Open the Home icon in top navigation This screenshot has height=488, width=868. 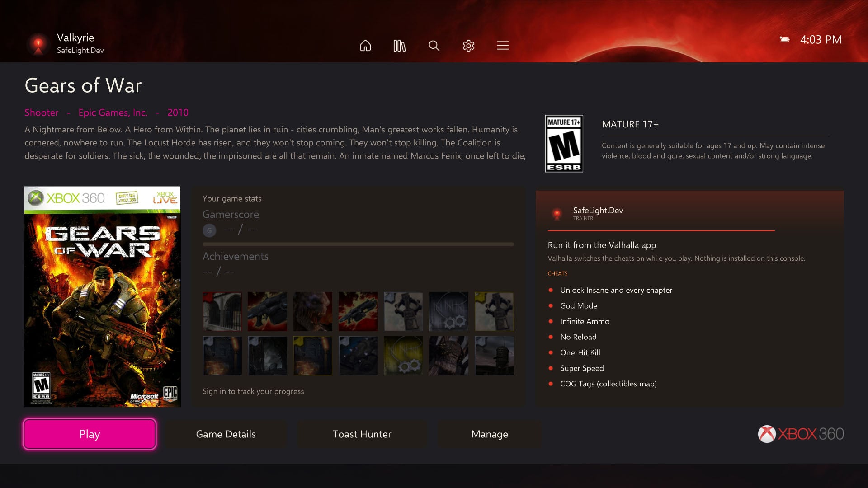pos(365,46)
